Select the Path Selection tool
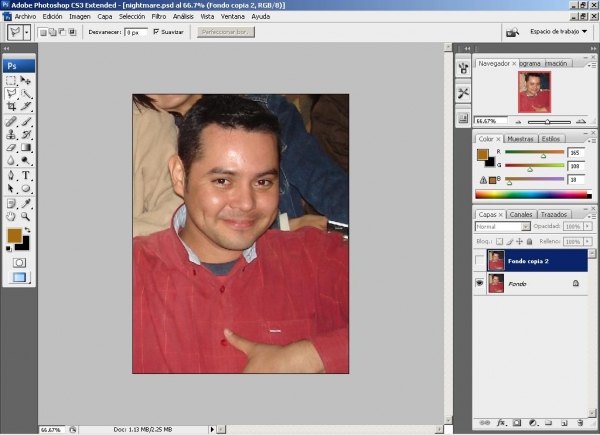 (11, 188)
